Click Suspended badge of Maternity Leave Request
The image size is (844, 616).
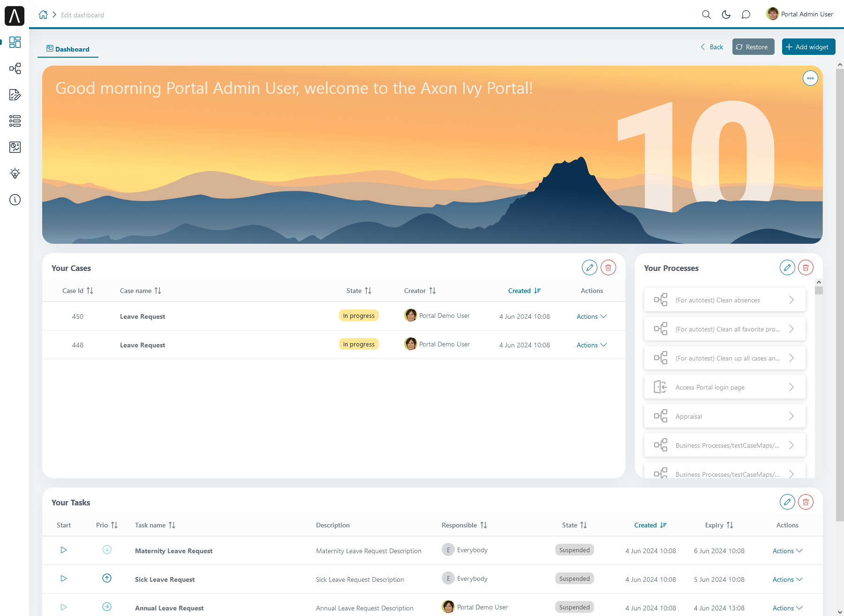[x=574, y=550]
